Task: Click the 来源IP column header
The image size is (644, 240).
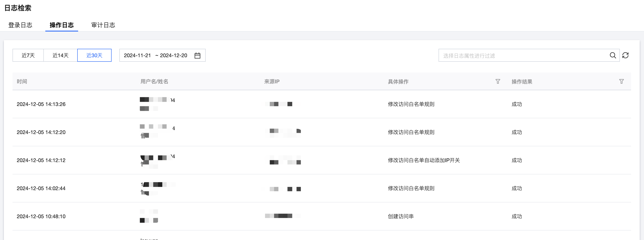Action: [272, 82]
